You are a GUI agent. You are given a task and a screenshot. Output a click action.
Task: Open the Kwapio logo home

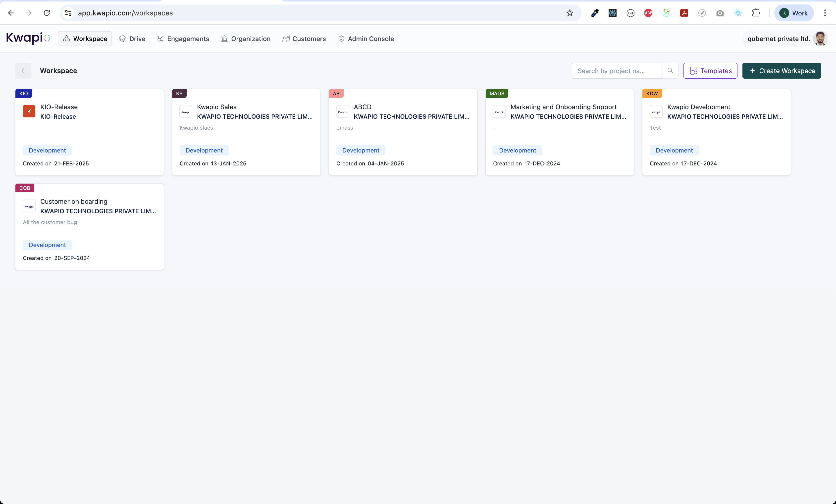[x=29, y=38]
